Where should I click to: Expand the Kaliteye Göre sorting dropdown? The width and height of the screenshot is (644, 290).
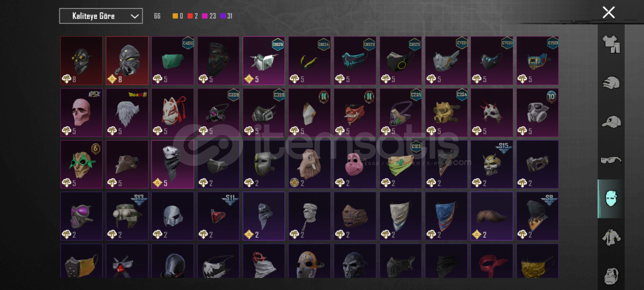pos(101,16)
